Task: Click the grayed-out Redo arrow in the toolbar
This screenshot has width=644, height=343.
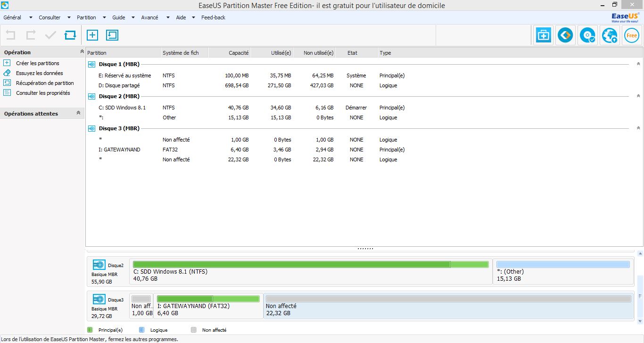Action: tap(31, 35)
